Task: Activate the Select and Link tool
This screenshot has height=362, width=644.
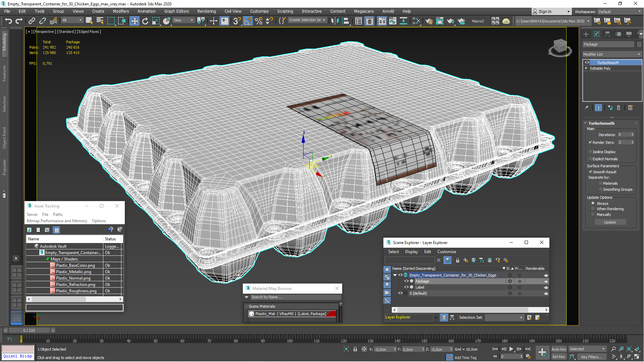Action: 32,21
